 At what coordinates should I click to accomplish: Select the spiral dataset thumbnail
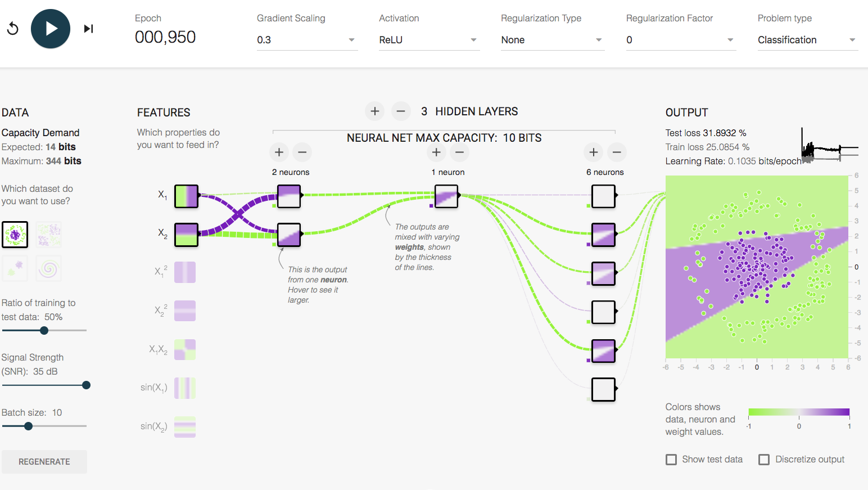click(49, 269)
